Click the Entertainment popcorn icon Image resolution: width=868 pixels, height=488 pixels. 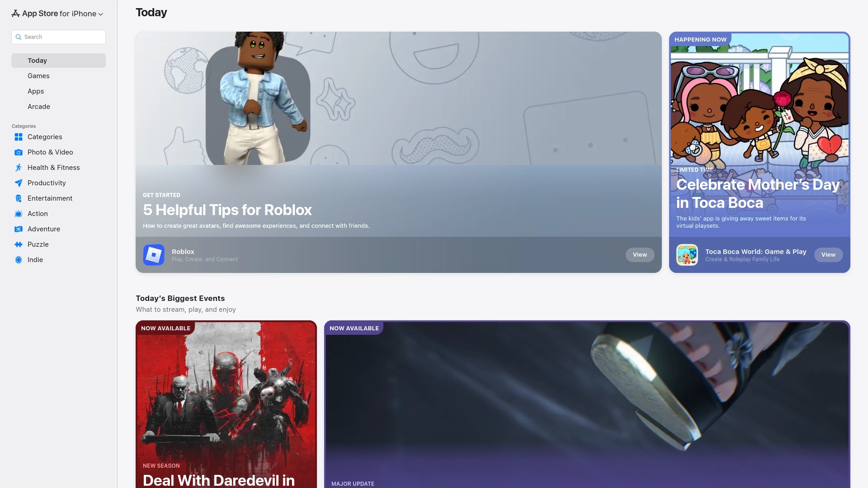pos(19,198)
